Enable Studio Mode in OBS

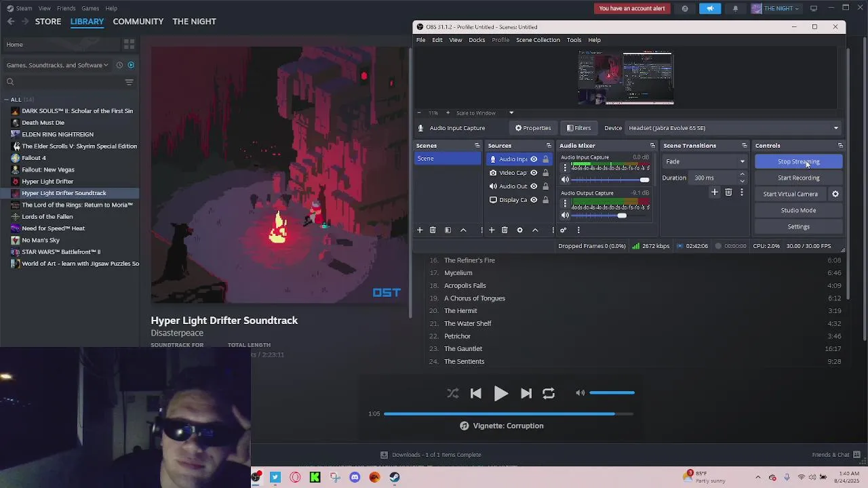click(798, 210)
